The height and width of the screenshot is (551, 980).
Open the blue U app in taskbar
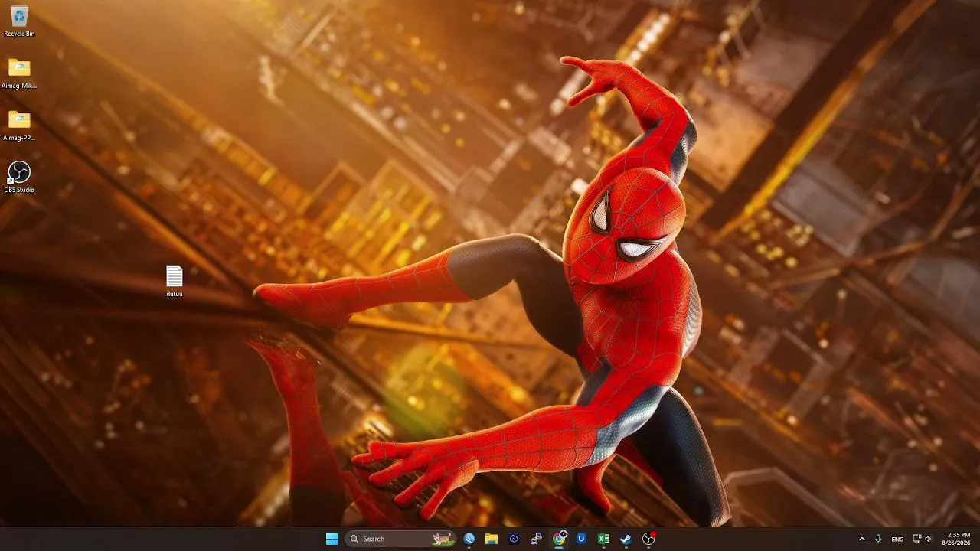[x=581, y=539]
